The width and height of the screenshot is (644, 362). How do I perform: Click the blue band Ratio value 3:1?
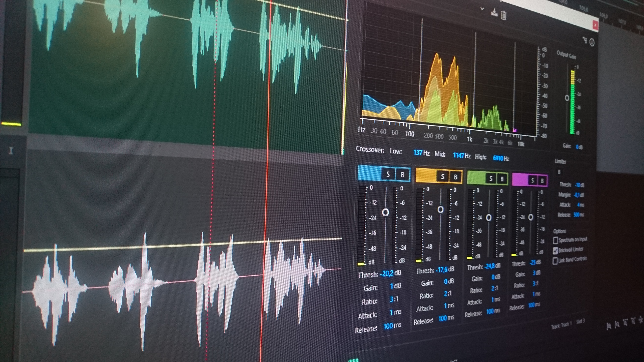point(394,299)
